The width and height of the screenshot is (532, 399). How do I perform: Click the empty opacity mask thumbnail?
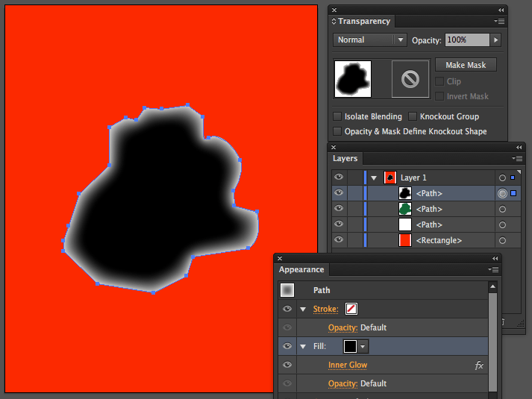click(410, 79)
